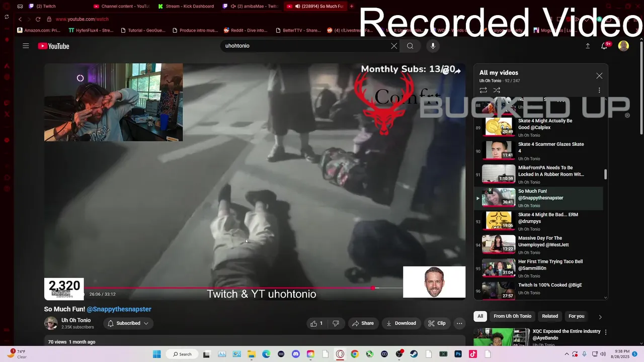
Task: Create a clip with the Clip button
Action: point(437,323)
